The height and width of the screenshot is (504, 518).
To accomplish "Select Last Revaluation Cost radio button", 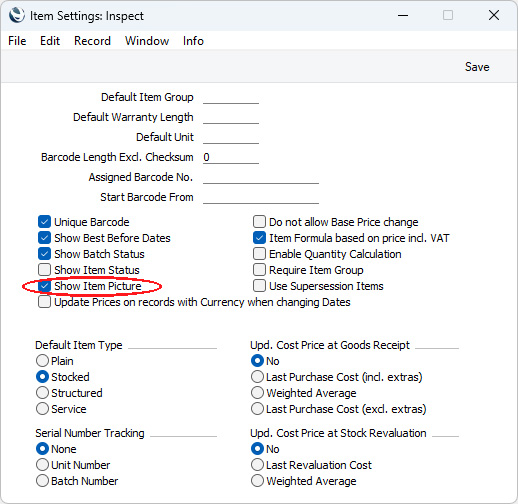I will [x=257, y=465].
